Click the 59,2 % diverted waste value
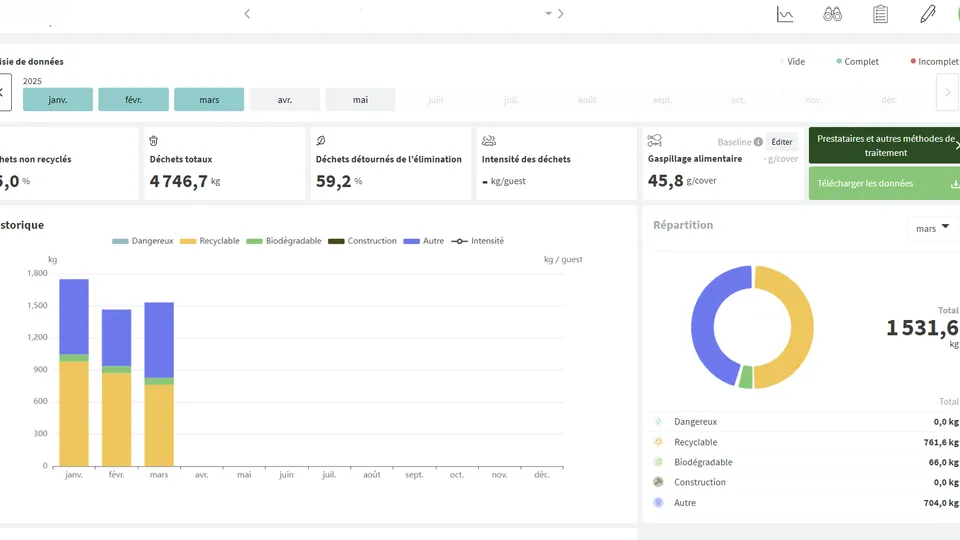This screenshot has height=540, width=960. (339, 181)
